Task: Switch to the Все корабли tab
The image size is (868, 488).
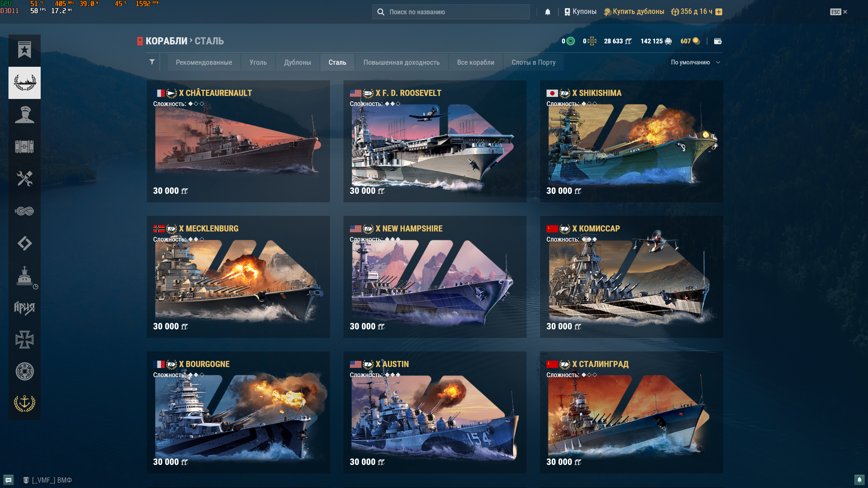Action: coord(475,62)
